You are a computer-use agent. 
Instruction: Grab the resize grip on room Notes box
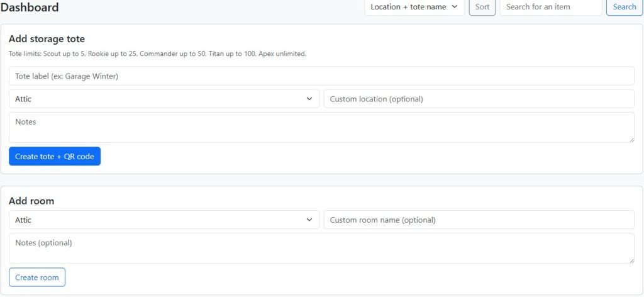coord(631,260)
